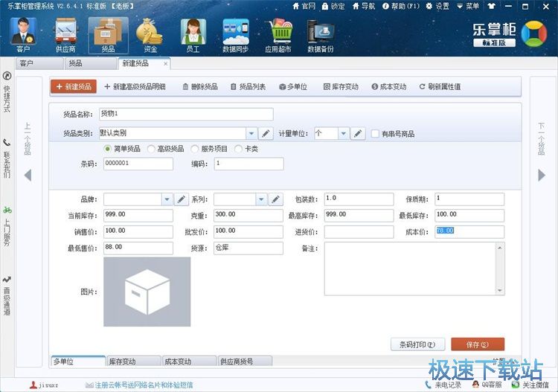Click toolbar 多单位 button

coord(293,86)
